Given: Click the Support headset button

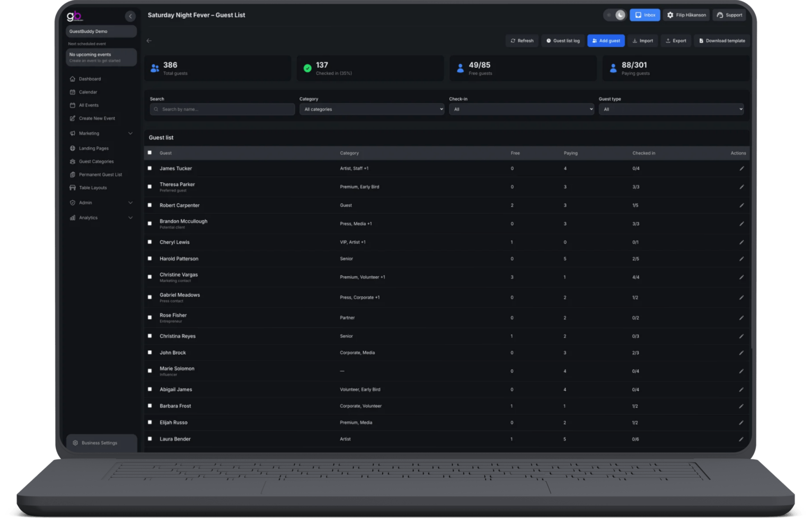Looking at the screenshot, I should click(729, 15).
